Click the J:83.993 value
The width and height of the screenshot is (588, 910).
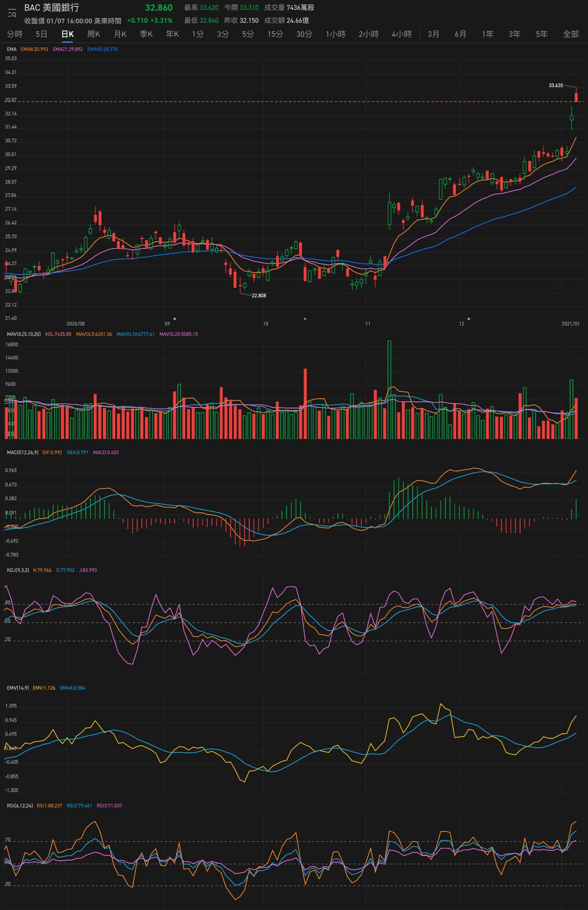[88, 570]
